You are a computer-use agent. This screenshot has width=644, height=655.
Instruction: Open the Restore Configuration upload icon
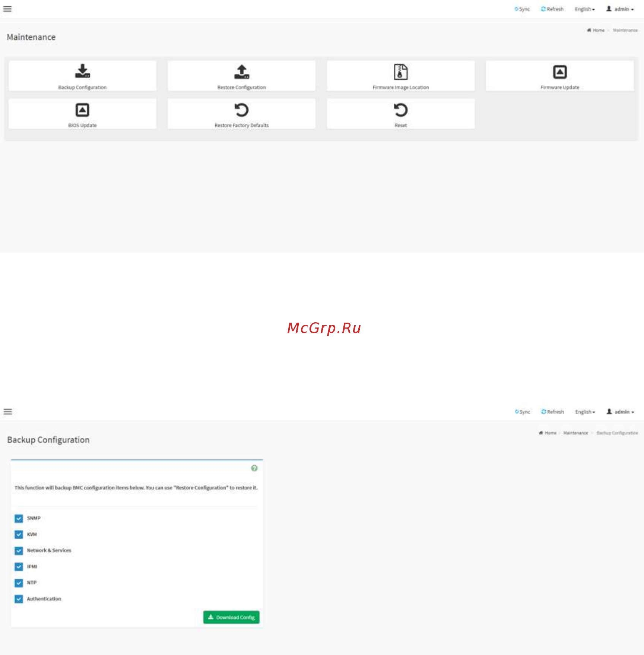coord(241,72)
